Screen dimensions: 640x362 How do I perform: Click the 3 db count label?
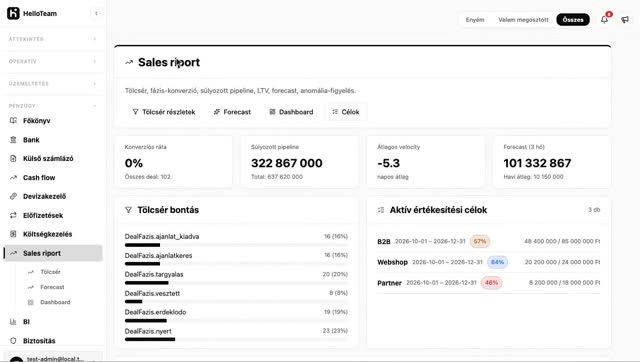pos(594,210)
